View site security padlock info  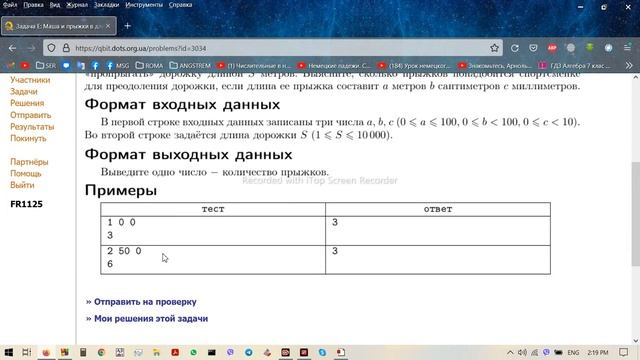coord(66,48)
